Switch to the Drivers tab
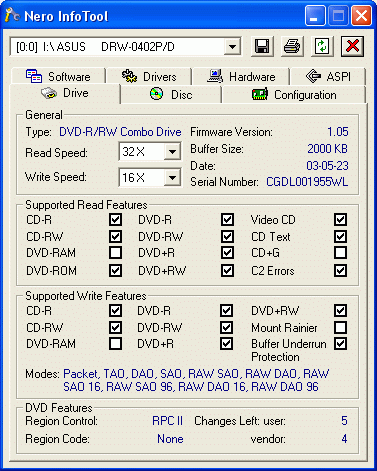 pos(149,76)
